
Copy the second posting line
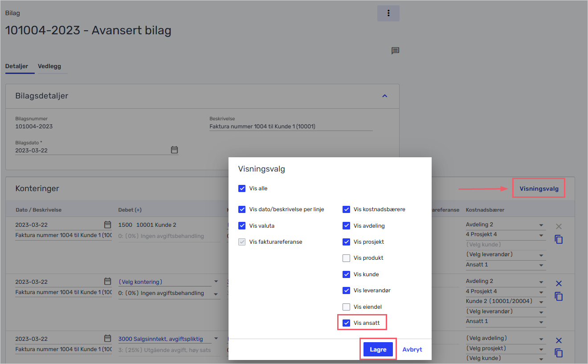559,296
